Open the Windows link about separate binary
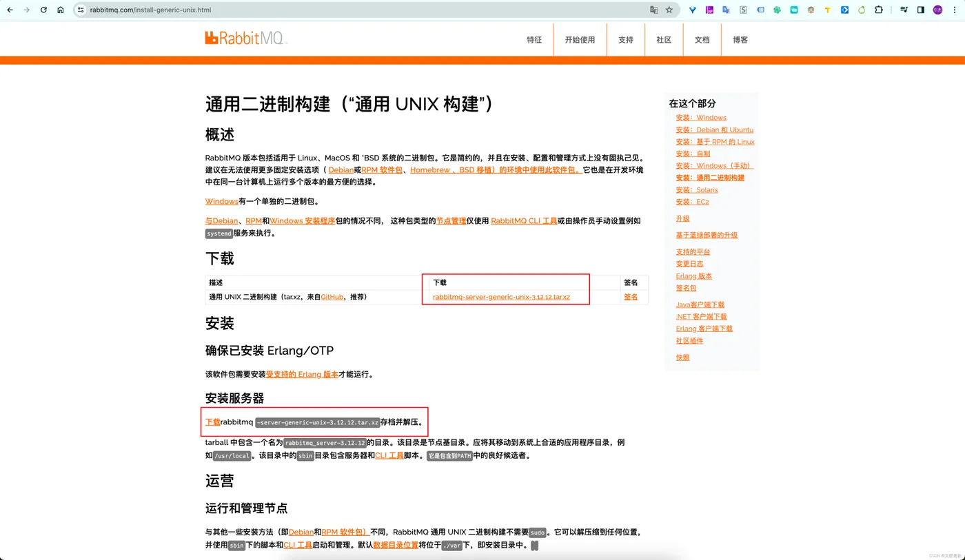This screenshot has width=965, height=560. click(222, 201)
